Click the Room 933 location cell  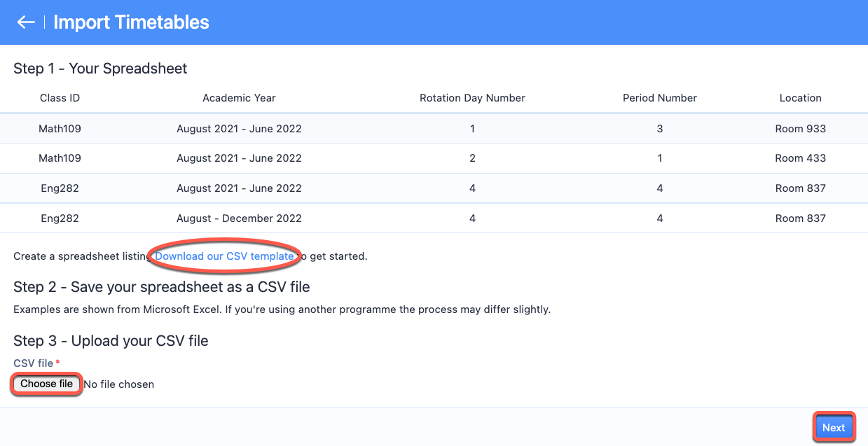click(x=800, y=129)
